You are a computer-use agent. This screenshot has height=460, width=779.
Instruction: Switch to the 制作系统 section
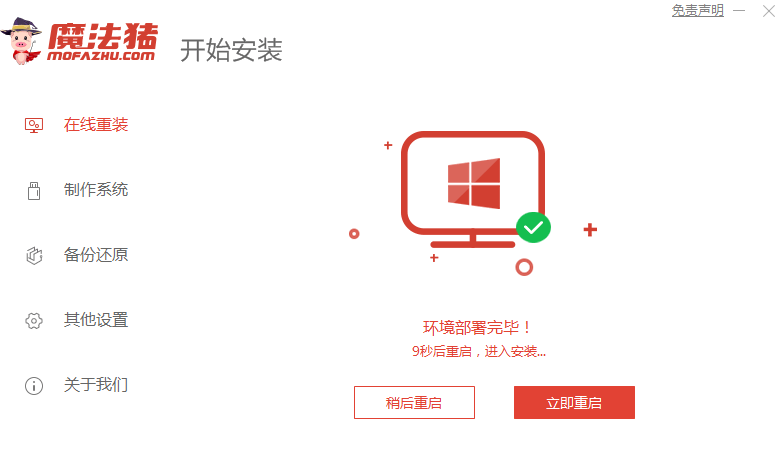tap(96, 190)
